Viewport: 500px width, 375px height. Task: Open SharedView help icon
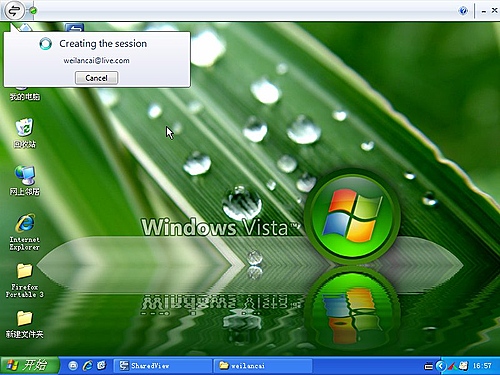coord(463,11)
